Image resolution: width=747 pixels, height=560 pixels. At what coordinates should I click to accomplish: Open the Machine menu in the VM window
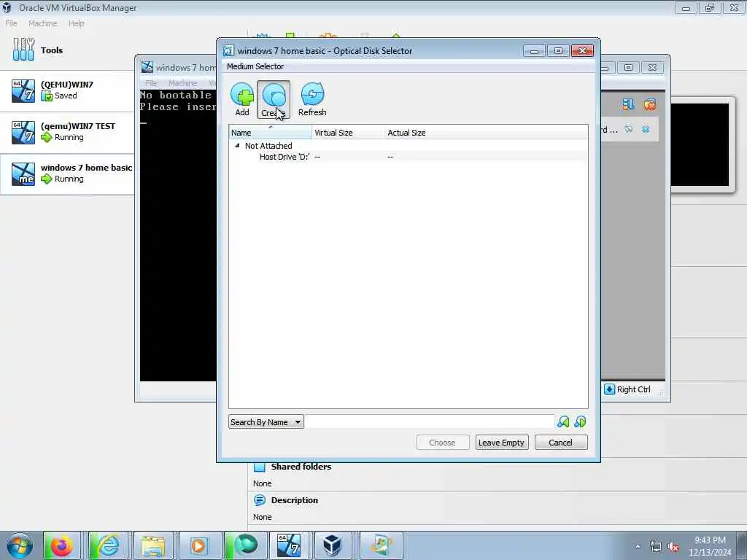(x=182, y=83)
